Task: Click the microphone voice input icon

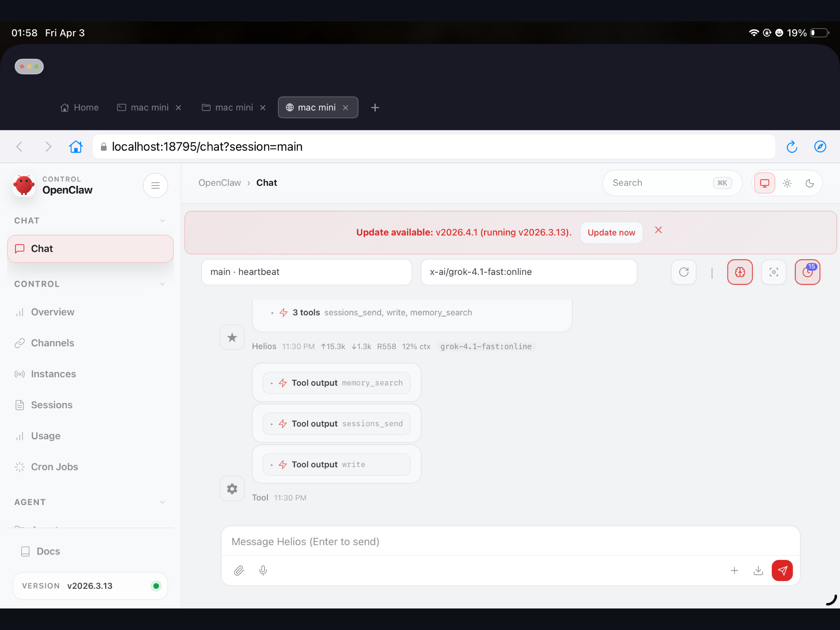Action: 263,570
